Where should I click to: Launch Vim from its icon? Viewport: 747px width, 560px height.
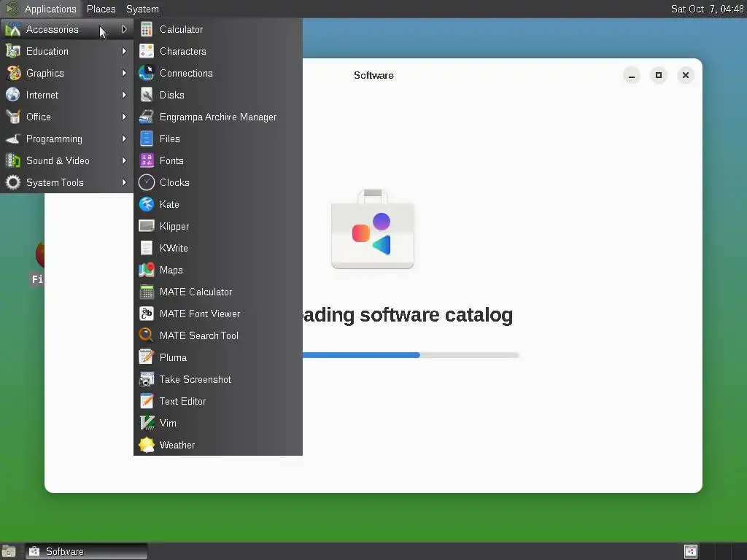146,424
